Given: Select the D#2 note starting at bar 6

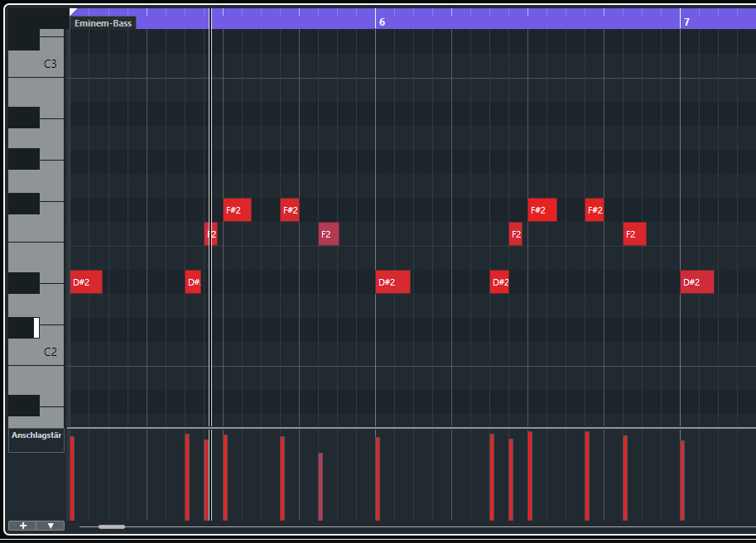Looking at the screenshot, I should [x=392, y=282].
